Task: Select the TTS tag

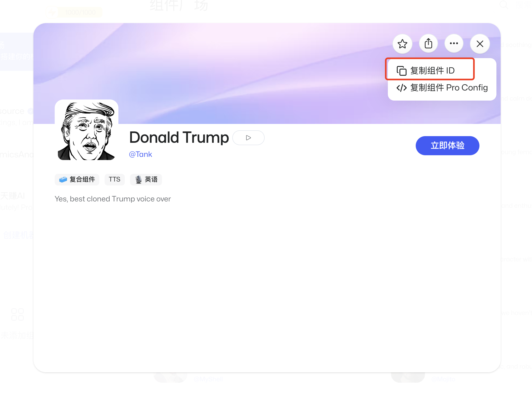Action: point(114,179)
